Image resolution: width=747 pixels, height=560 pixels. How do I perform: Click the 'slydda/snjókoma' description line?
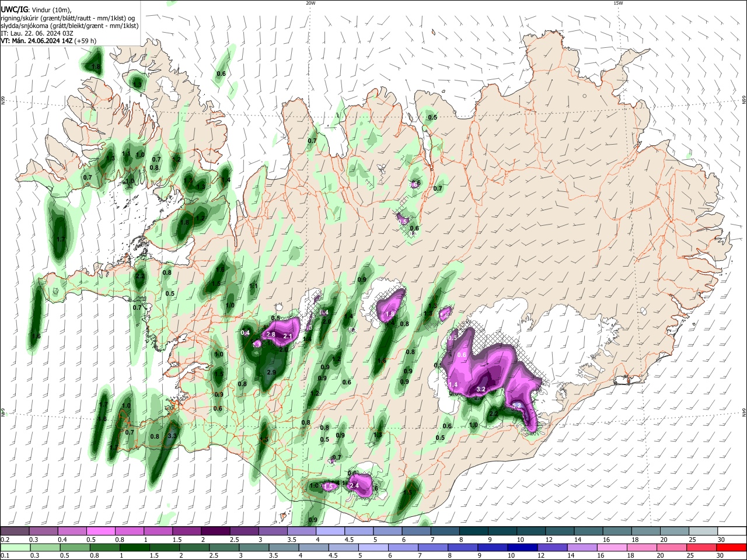tap(69, 26)
